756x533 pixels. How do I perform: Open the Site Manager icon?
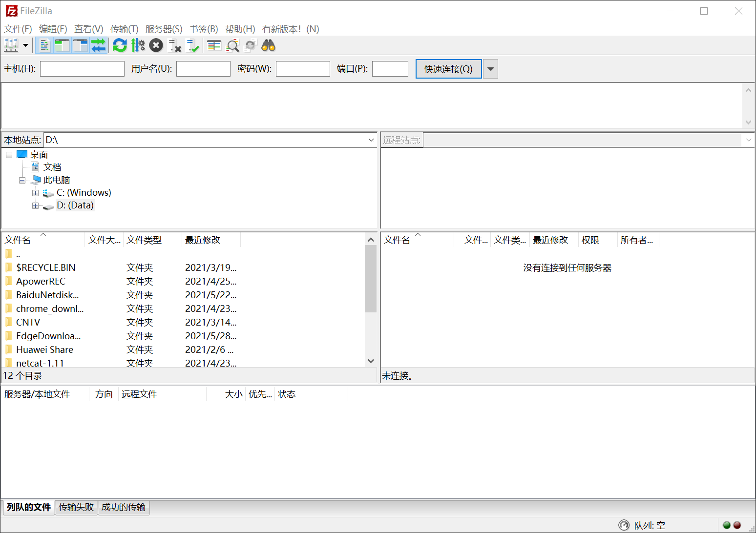(x=11, y=45)
